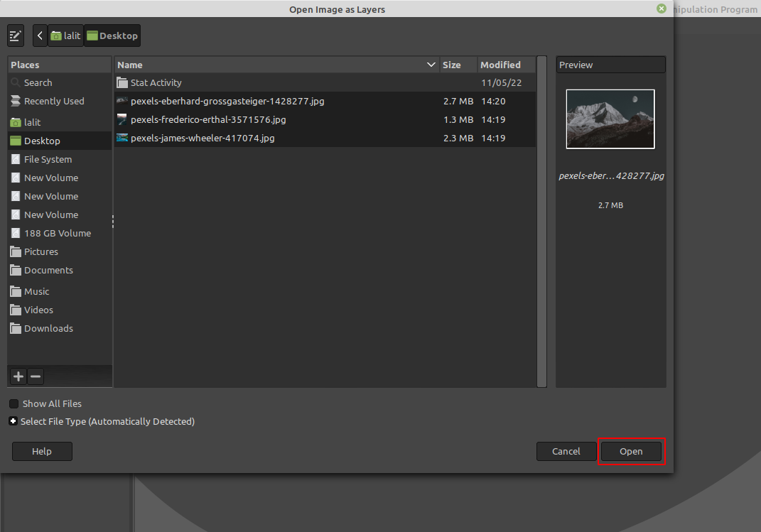Click the Search icon in Places
The height and width of the screenshot is (532, 761).
pos(15,82)
